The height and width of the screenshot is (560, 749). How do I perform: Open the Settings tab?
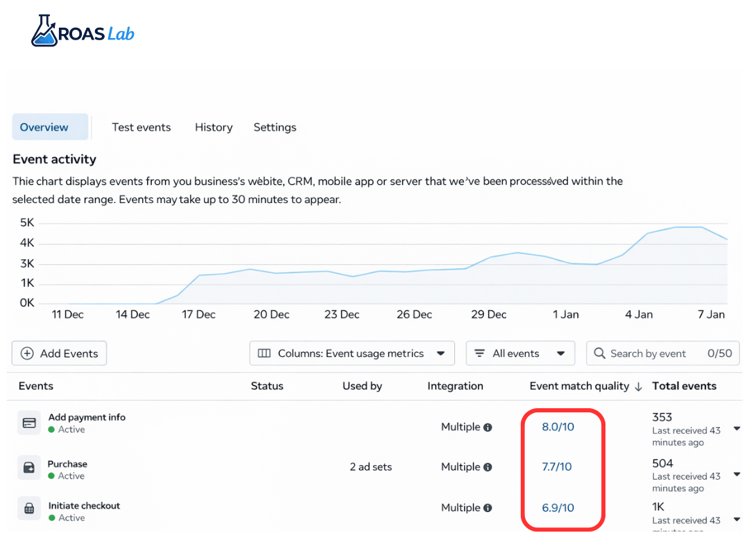click(x=275, y=127)
